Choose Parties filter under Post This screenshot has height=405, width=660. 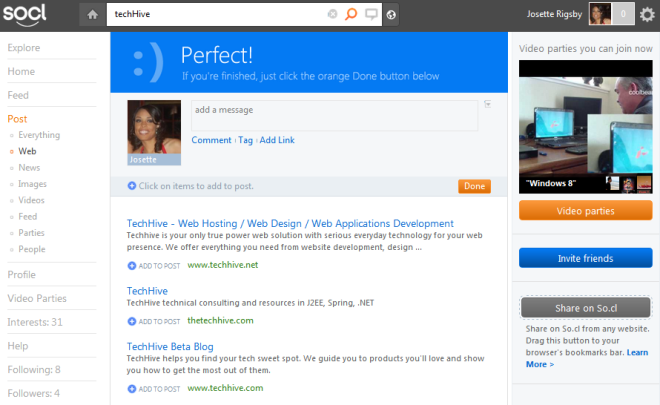pos(31,233)
